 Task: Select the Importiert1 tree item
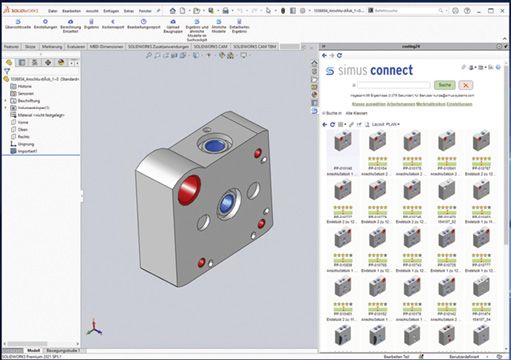tap(24, 151)
